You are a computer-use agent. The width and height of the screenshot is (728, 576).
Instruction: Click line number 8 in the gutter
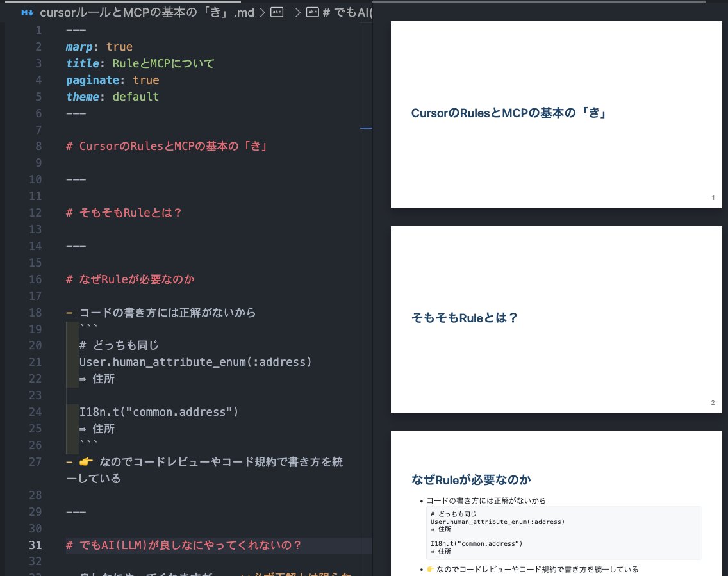[38, 146]
